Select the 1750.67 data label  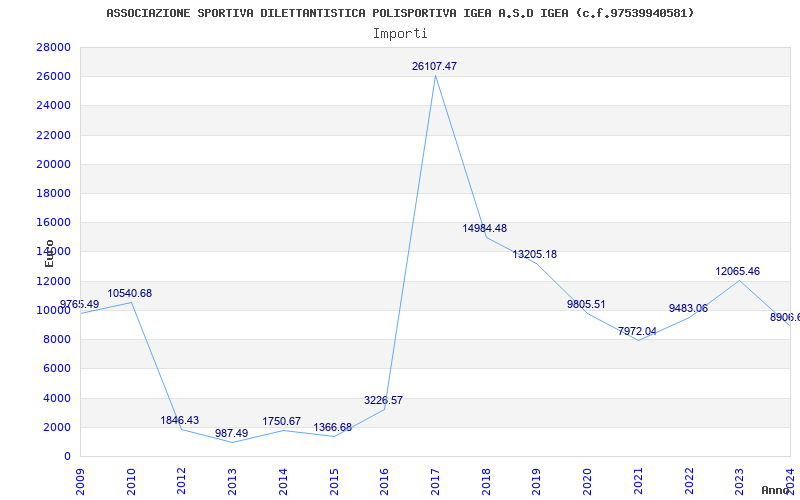click(282, 422)
